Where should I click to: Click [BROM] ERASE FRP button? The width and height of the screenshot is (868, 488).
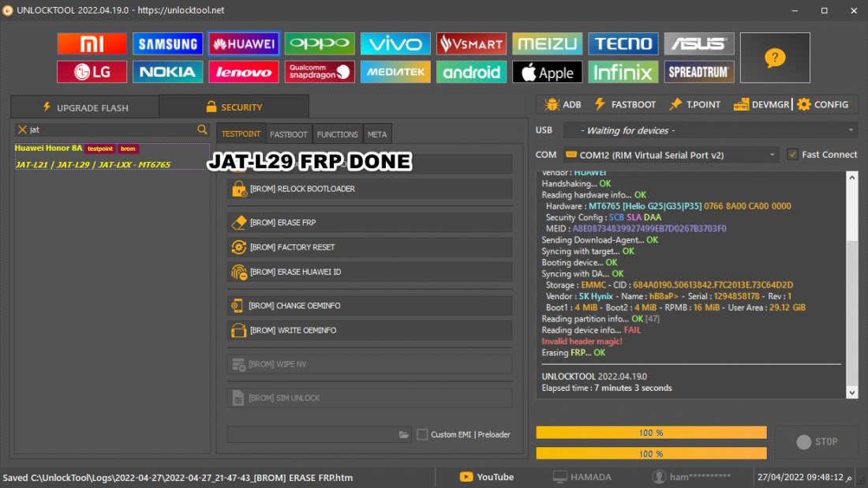pyautogui.click(x=369, y=223)
